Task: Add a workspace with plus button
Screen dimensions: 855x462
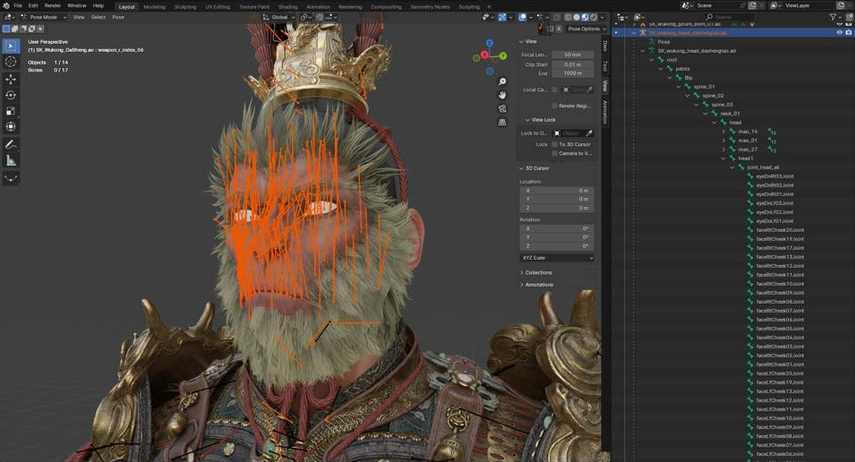Action: pos(489,7)
